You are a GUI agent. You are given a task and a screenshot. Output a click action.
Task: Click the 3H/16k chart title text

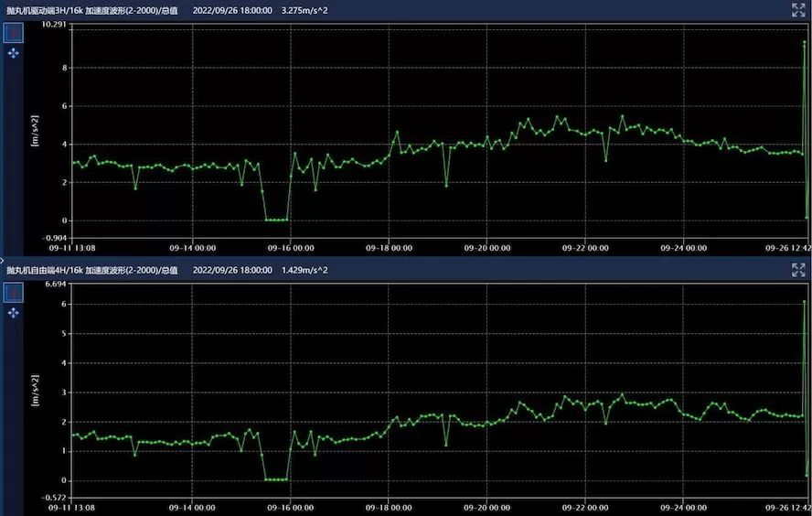click(x=91, y=11)
